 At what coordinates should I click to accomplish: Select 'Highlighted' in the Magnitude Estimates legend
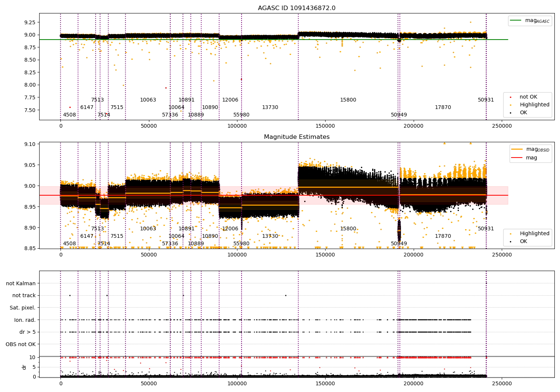[x=534, y=234]
